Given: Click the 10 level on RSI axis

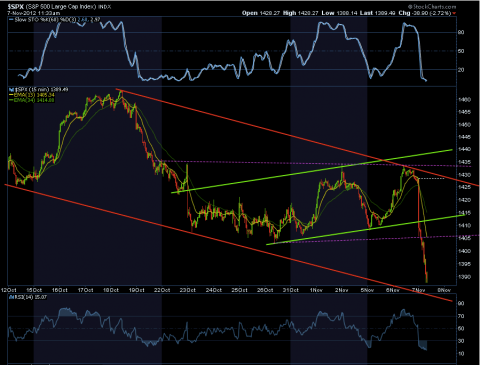Looking at the screenshot, I should pyautogui.click(x=461, y=354).
